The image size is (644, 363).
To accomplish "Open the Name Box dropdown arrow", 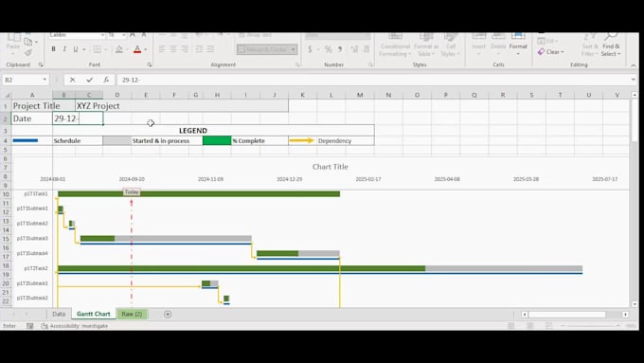I will [x=45, y=80].
